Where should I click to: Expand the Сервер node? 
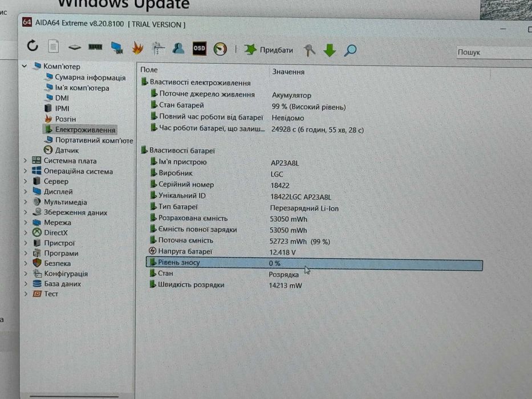[x=26, y=181]
